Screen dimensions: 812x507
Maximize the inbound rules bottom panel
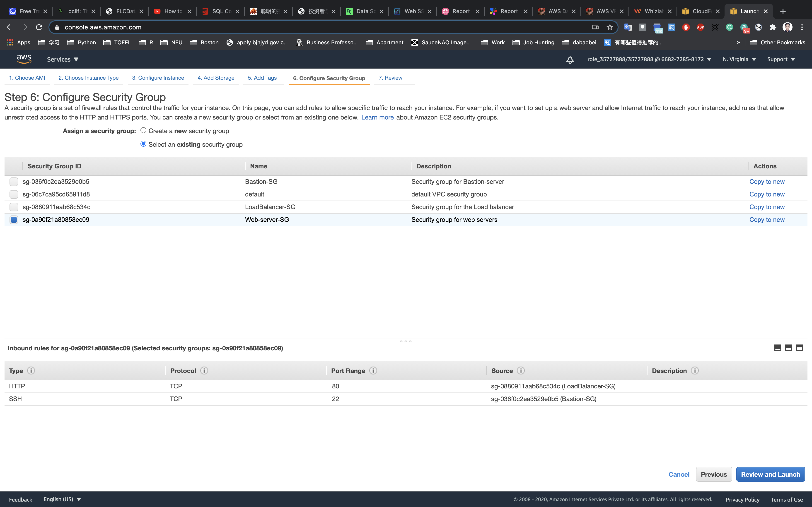click(799, 348)
